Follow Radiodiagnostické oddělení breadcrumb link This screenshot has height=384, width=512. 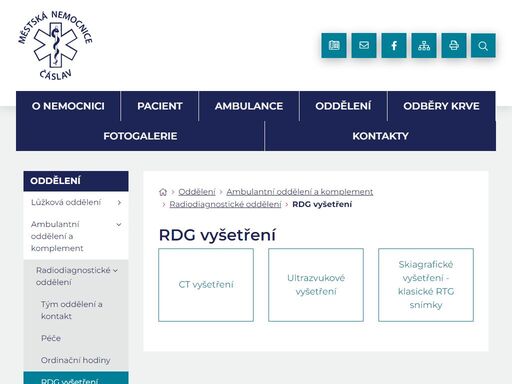[225, 204]
